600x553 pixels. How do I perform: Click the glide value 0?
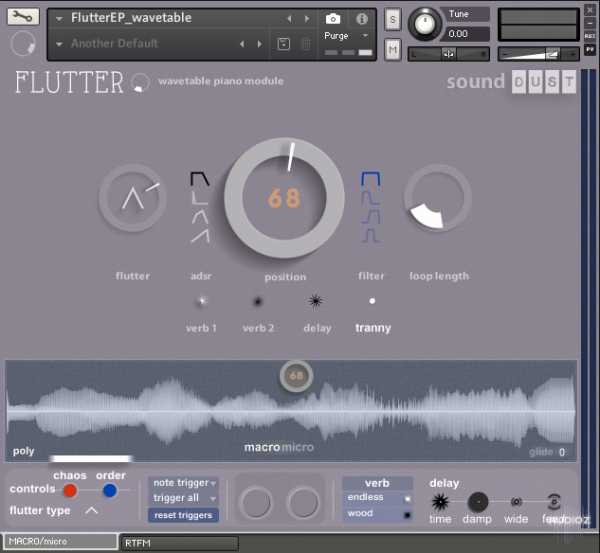coord(561,452)
